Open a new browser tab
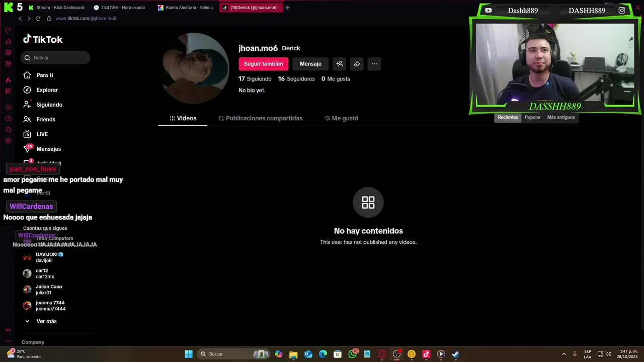This screenshot has height=362, width=644. click(x=287, y=8)
